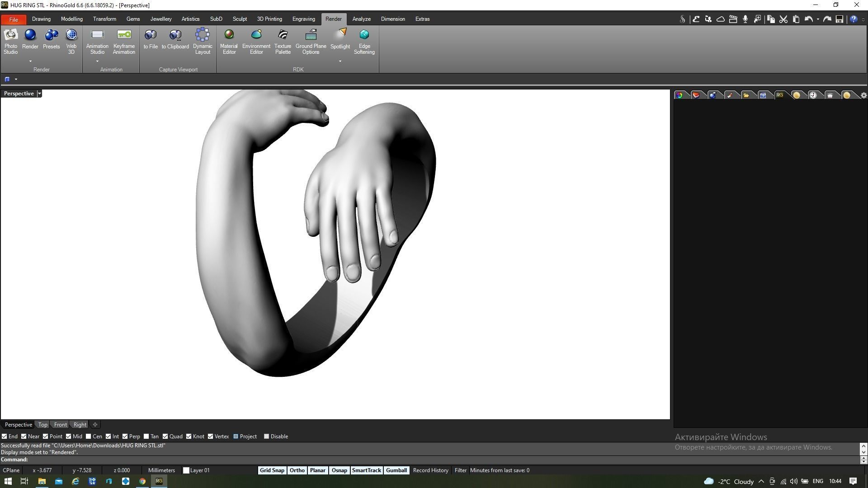Open quick toolbar customize dropdown
The image size is (868, 488).
click(x=863, y=19)
